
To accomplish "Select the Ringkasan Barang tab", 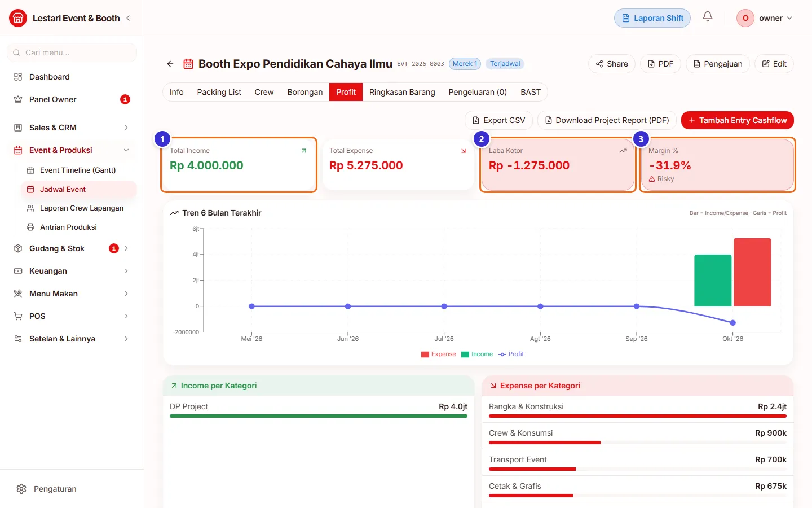I will coord(402,92).
